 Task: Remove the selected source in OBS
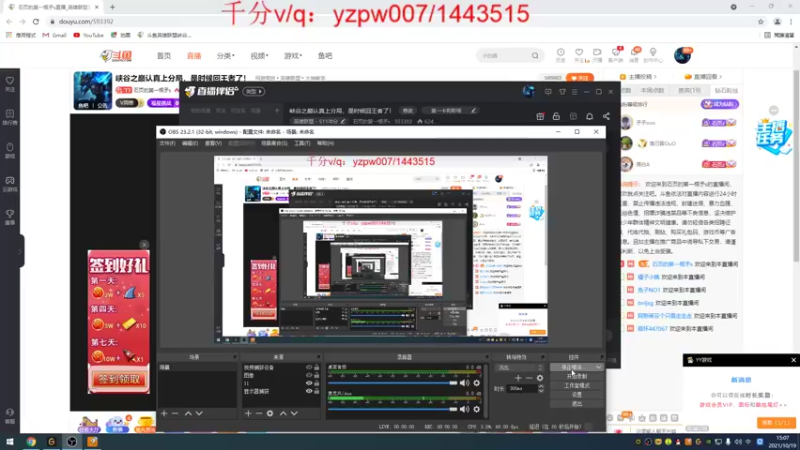259,413
